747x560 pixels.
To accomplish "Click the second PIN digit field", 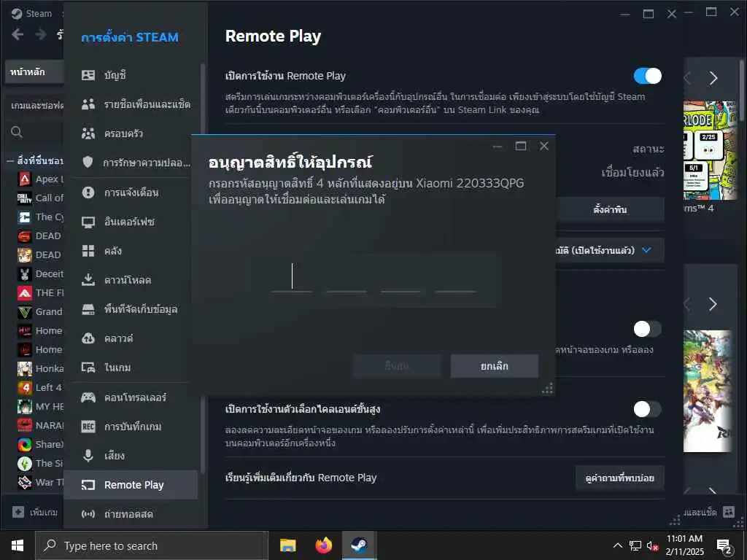I will [347, 278].
